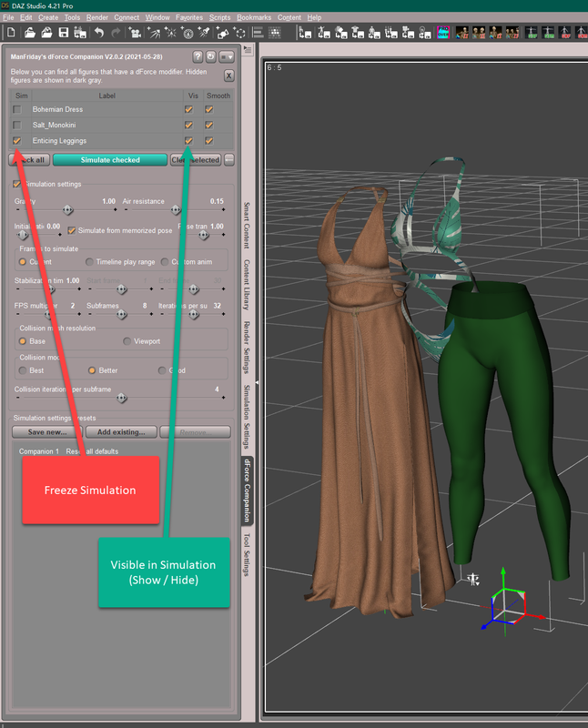
Task: Toggle Vis checkbox for Bohemian Dress
Action: (188, 109)
